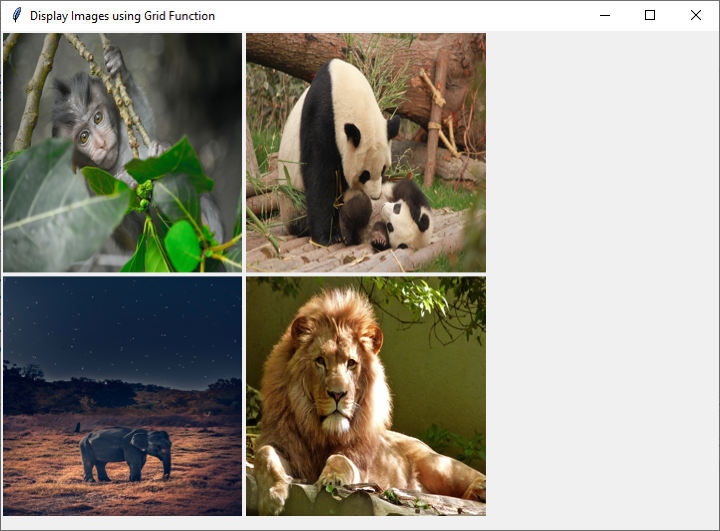
Task: Select the panda bears picture
Action: click(x=366, y=153)
